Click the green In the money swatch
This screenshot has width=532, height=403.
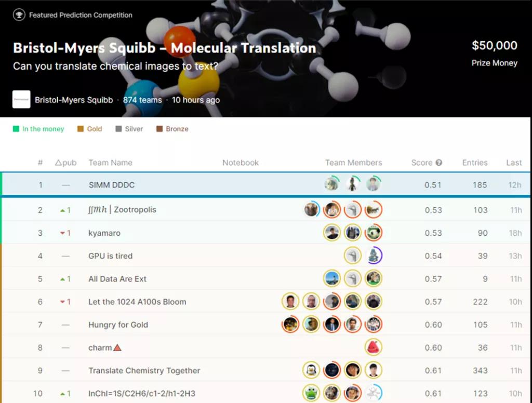(16, 129)
